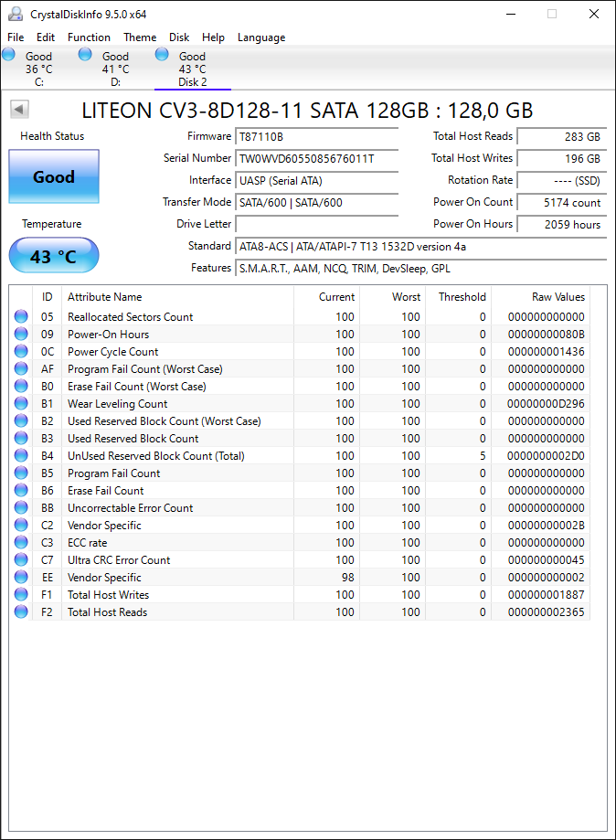Click the Transfer Mode field

tap(316, 203)
